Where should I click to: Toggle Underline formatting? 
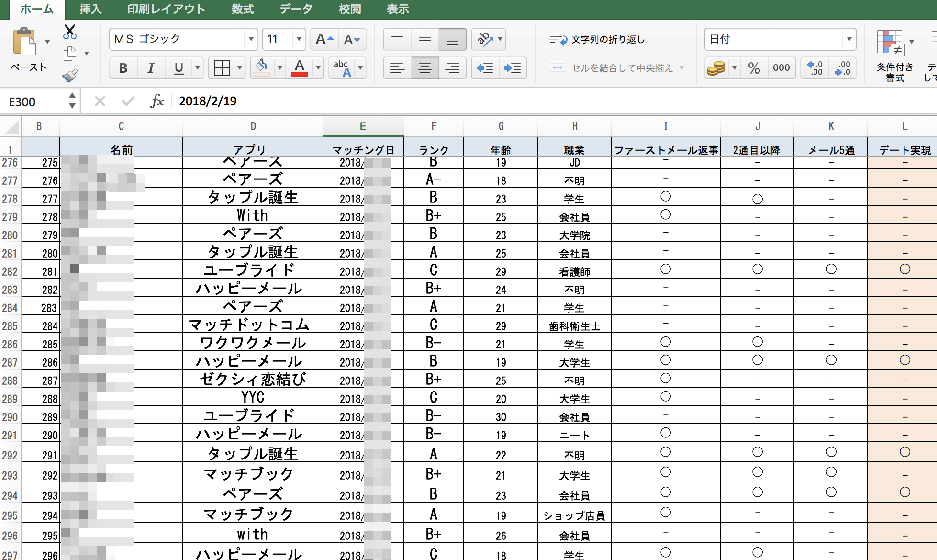[179, 68]
